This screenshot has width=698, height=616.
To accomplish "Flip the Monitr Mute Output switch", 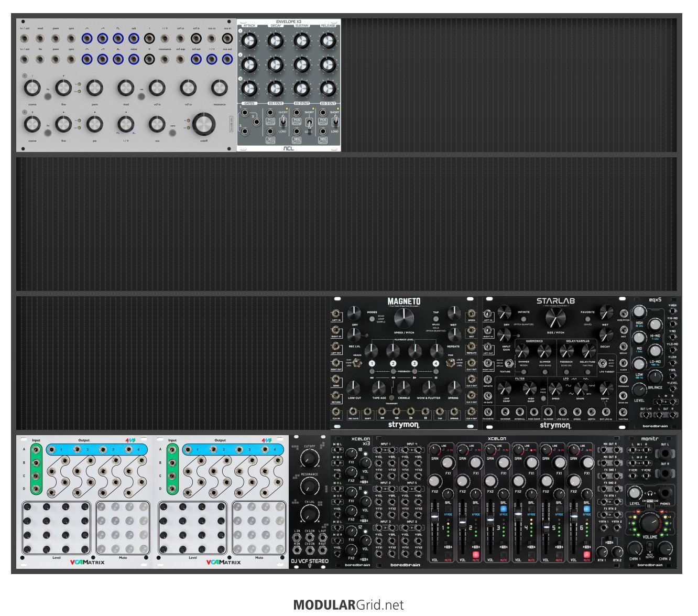I will (650, 546).
